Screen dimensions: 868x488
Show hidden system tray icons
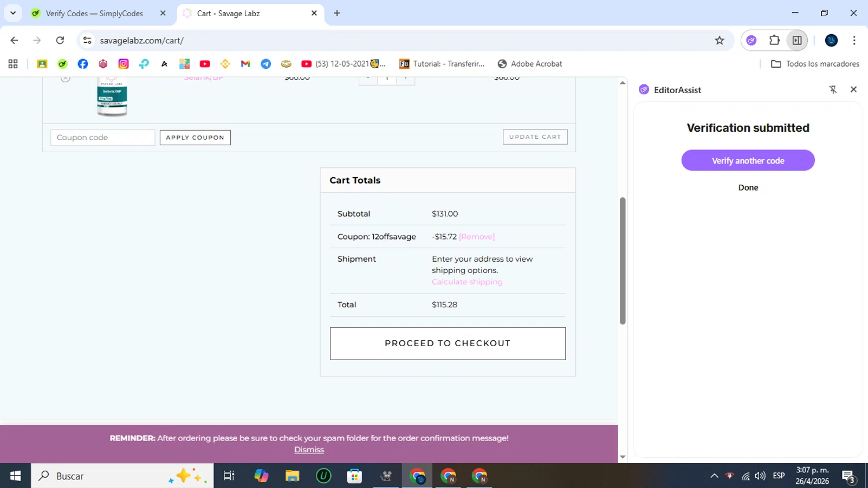point(714,476)
